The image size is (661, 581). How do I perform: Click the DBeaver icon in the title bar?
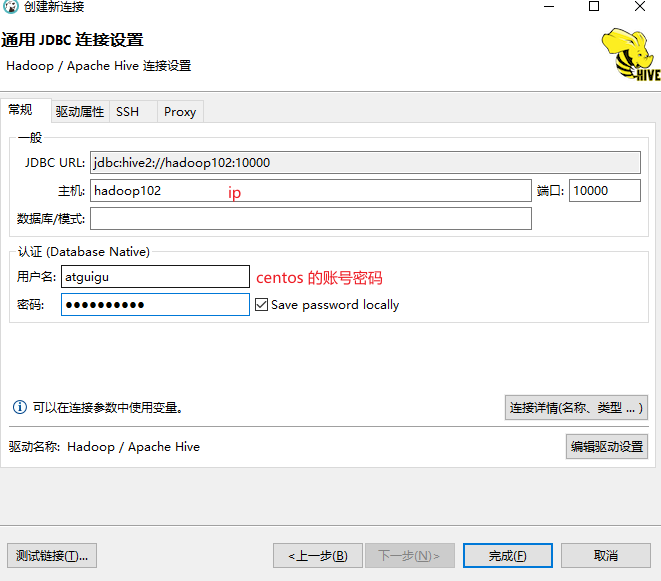(10, 8)
